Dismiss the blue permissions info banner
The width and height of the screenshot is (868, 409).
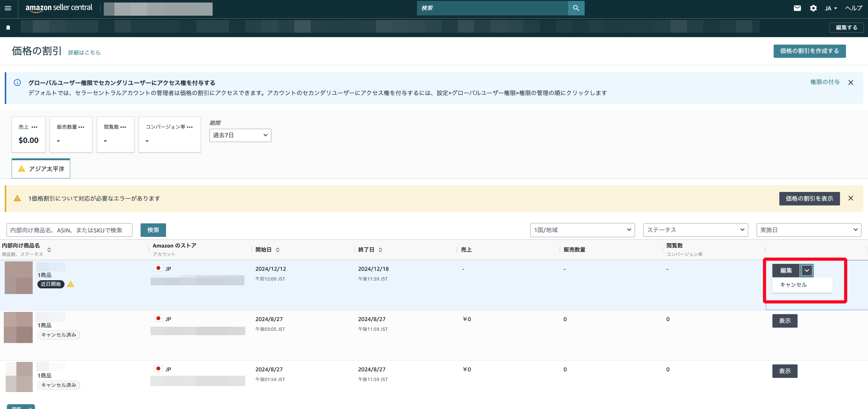[850, 83]
